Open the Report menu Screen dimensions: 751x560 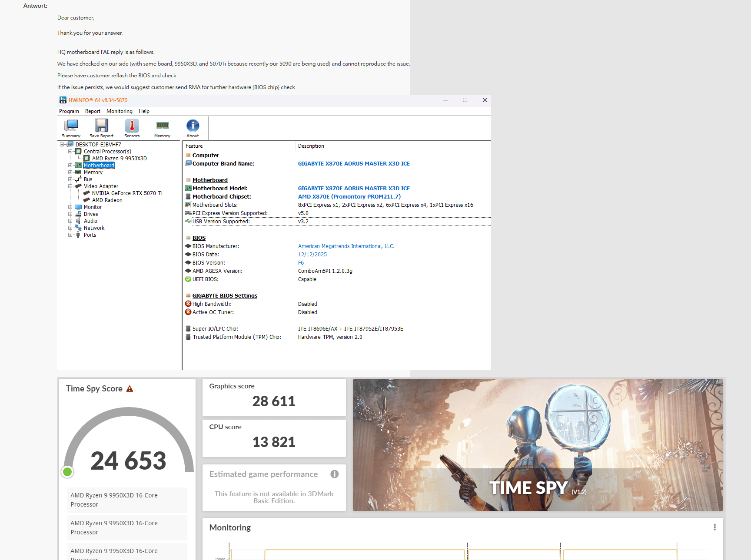coord(93,111)
